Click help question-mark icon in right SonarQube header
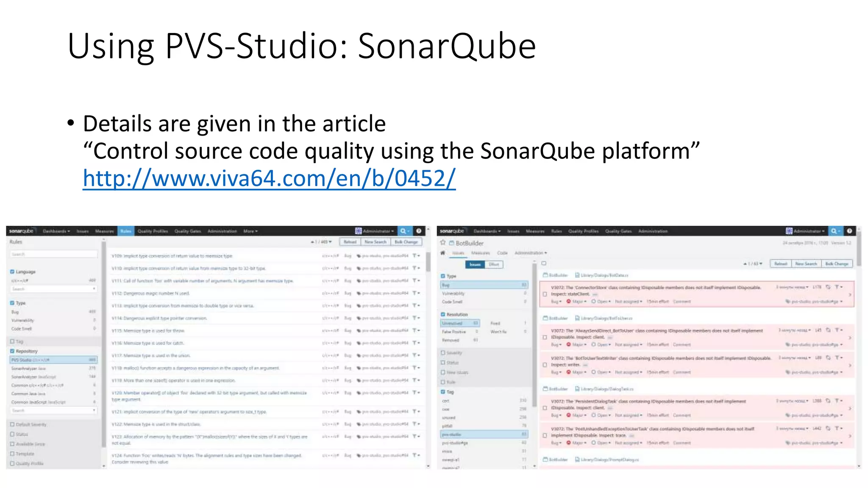This screenshot has height=488, width=868. point(849,231)
